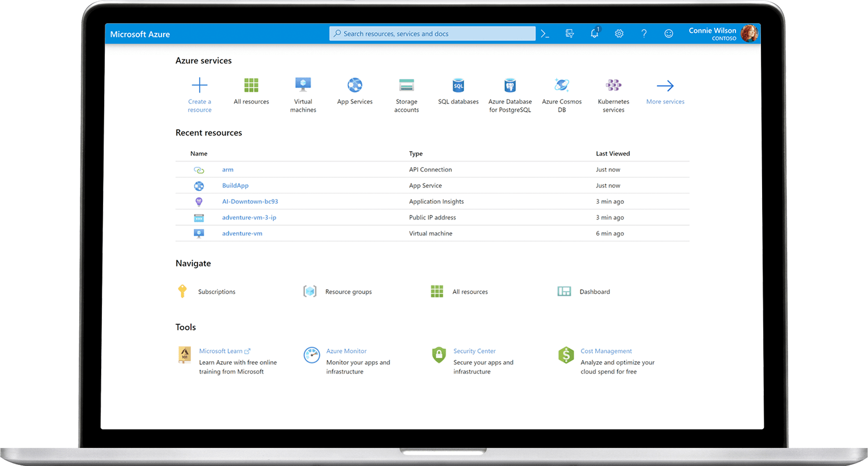Click the Storage accounts text label

coord(407,106)
